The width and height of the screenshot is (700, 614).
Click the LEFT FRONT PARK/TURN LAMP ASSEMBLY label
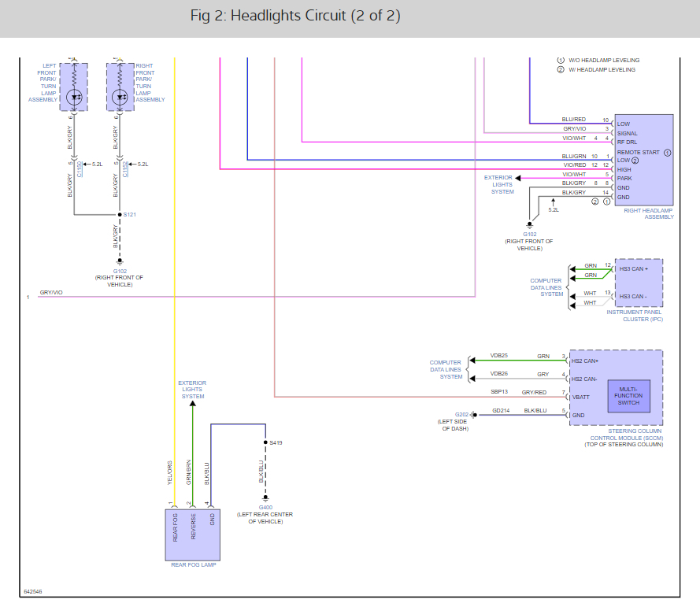pyautogui.click(x=43, y=83)
